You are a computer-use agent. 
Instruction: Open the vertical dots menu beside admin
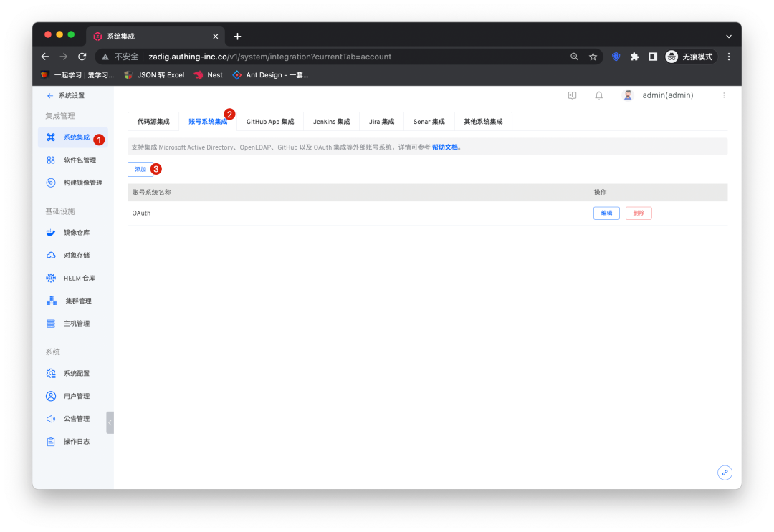coord(724,95)
